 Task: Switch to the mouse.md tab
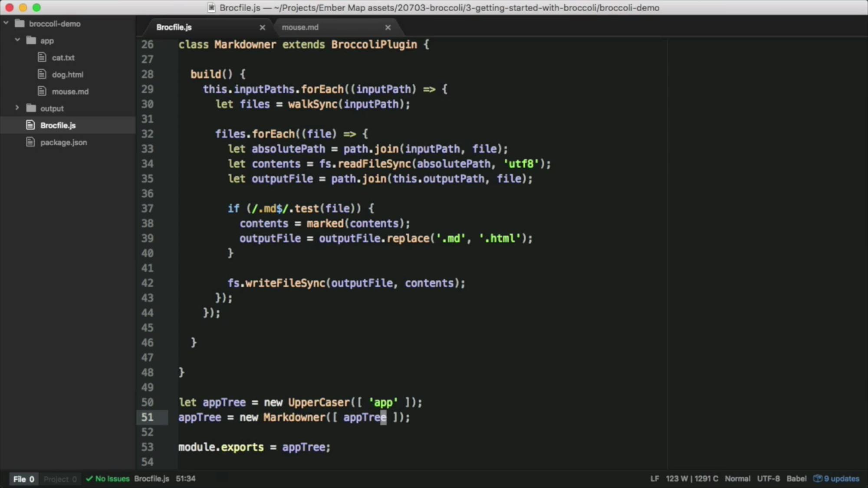[x=300, y=27]
